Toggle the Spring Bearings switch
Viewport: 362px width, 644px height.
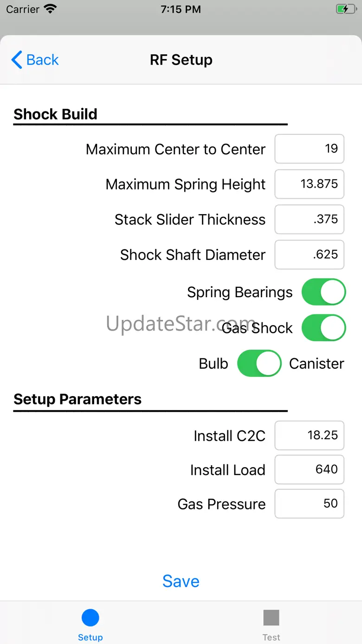[323, 292]
